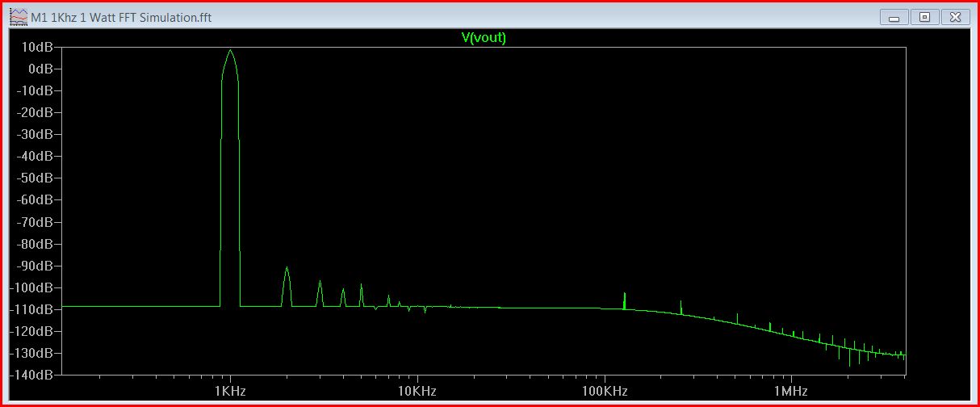Click the -60dB axis label

point(36,199)
